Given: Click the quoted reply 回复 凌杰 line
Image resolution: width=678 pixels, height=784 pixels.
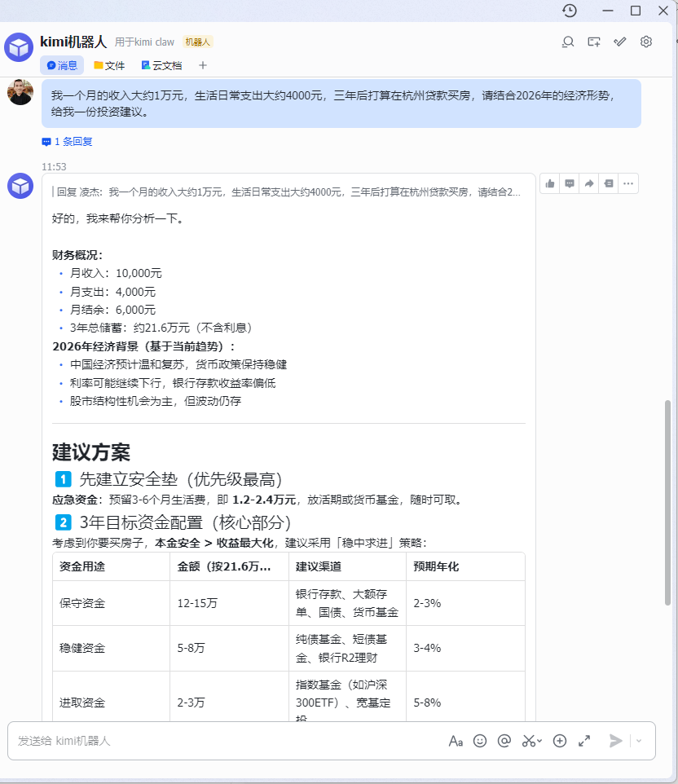Looking at the screenshot, I should click(287, 192).
